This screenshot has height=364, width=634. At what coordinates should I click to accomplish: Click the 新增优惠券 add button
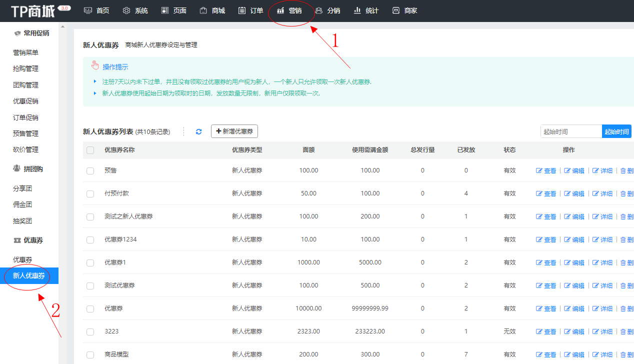click(x=234, y=131)
